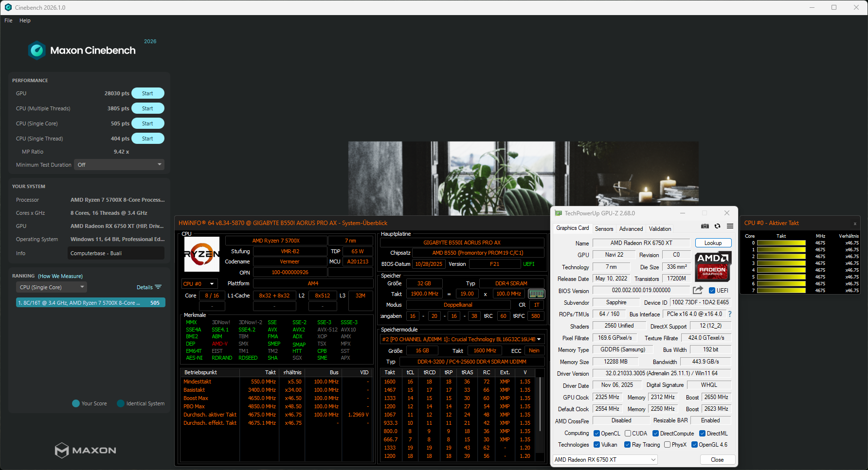Image resolution: width=868 pixels, height=470 pixels.
Task: Toggle the DirectML checkbox
Action: click(702, 434)
